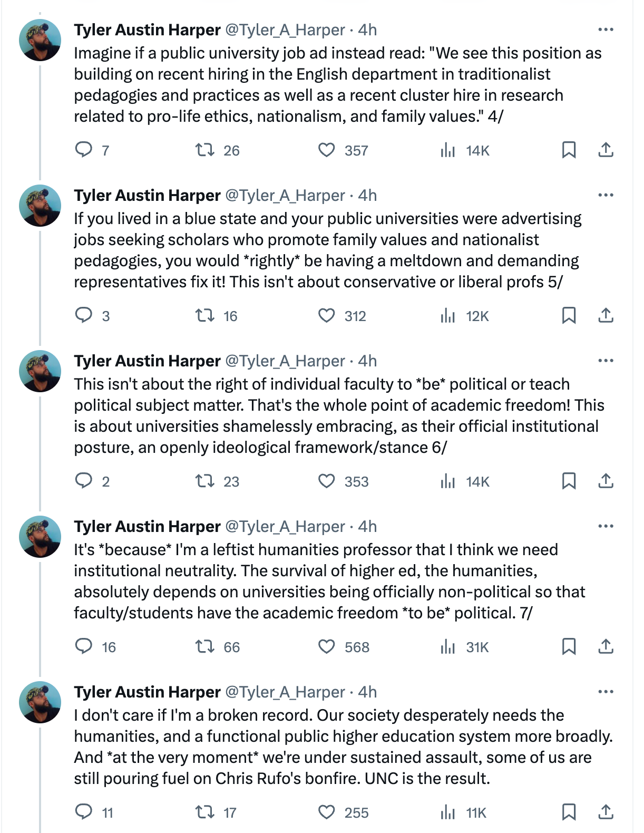Toggle bookmark on the UNC tweet

click(569, 812)
